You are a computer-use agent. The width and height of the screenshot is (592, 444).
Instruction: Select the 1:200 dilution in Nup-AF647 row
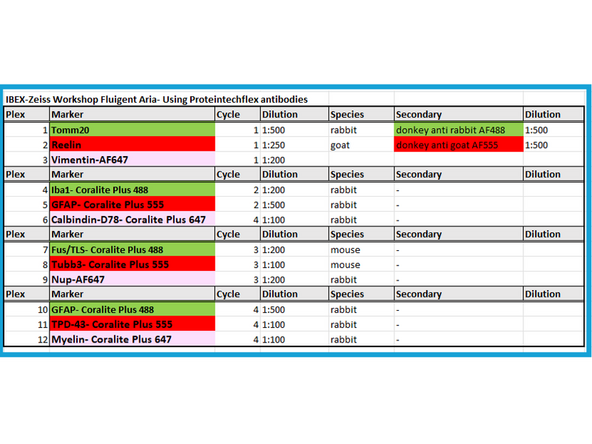[x=294, y=279]
